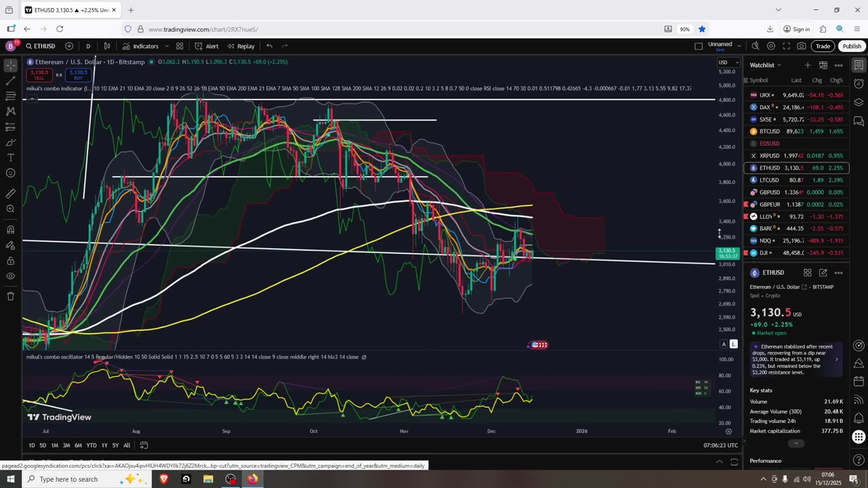
Task: Click the blue BUY price button
Action: [78, 74]
